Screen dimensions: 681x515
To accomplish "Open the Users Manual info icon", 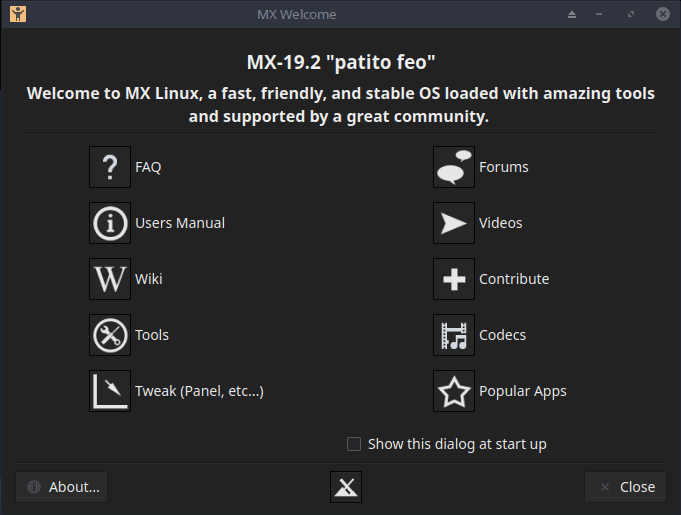I will point(110,223).
